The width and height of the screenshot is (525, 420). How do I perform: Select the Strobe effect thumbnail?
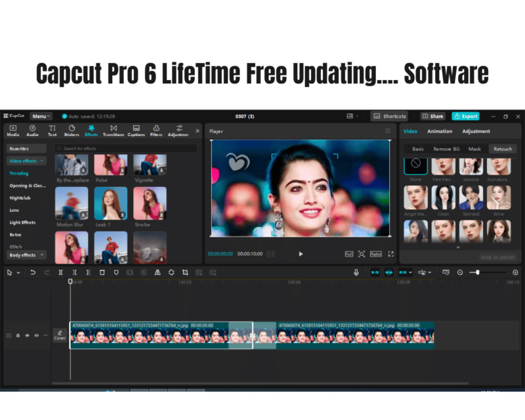(x=150, y=203)
